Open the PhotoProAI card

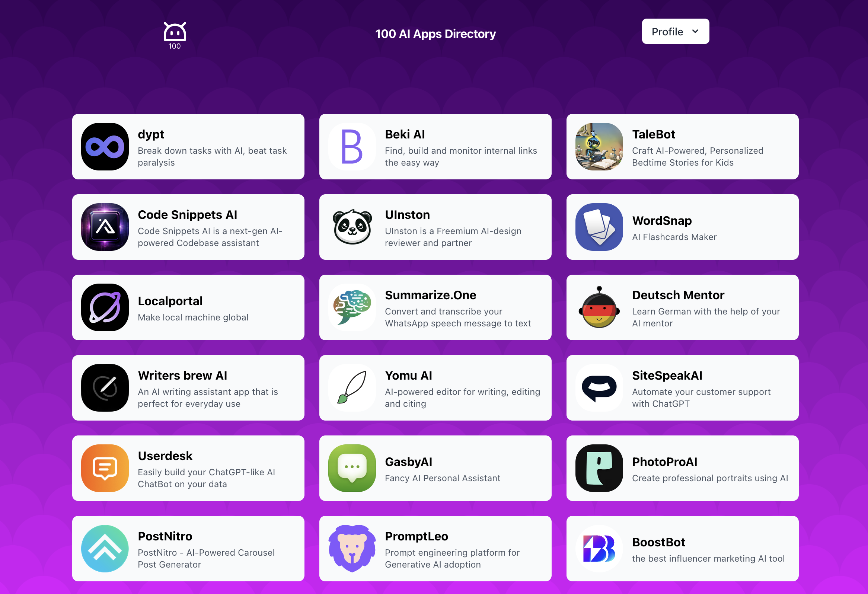coord(682,468)
